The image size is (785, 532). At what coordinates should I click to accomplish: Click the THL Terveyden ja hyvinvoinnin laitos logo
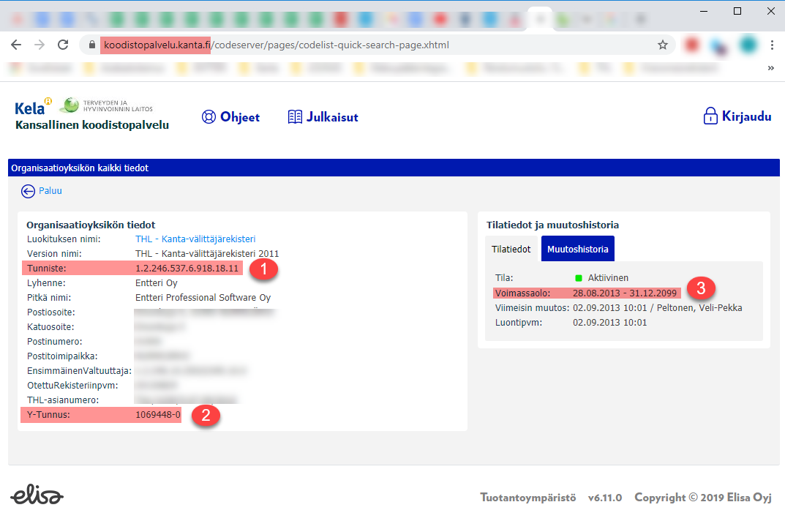click(106, 105)
